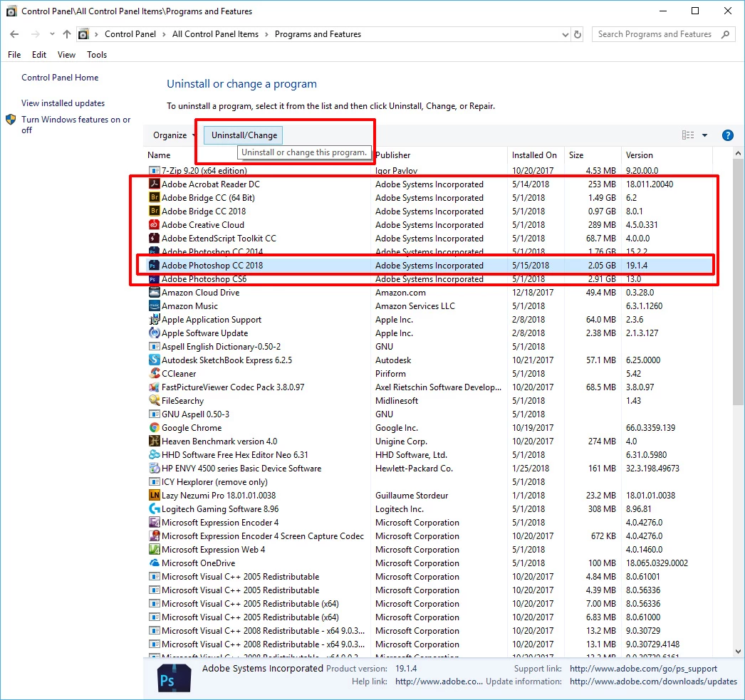The height and width of the screenshot is (700, 745).
Task: Expand the chevron after All Control Panel Items
Action: (x=266, y=34)
